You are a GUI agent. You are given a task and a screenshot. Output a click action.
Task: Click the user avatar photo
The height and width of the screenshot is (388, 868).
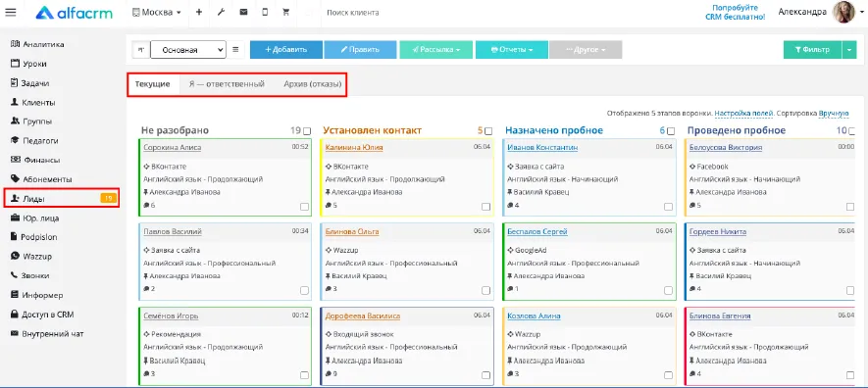[x=844, y=12]
